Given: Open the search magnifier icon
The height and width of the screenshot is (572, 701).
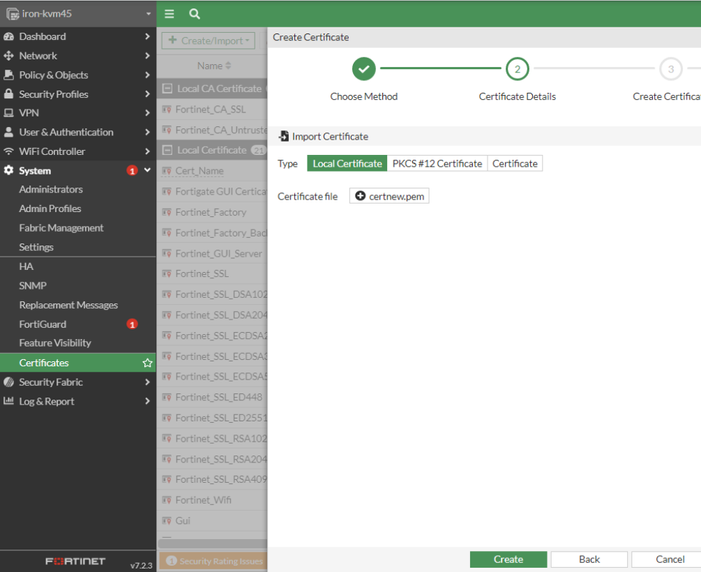Looking at the screenshot, I should [x=194, y=14].
